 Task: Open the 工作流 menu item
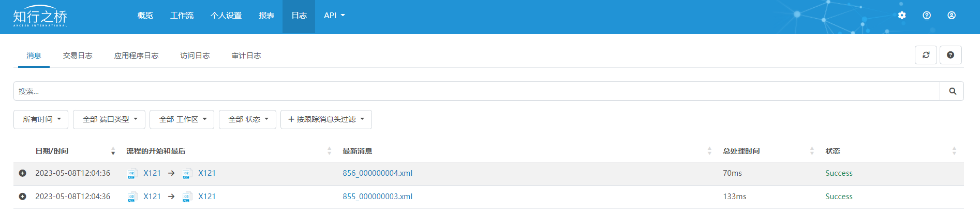pos(182,16)
